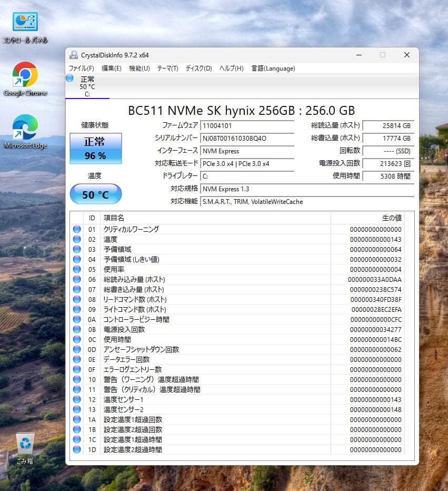Click the 正常 96% health status button
This screenshot has width=448, height=491.
point(95,148)
